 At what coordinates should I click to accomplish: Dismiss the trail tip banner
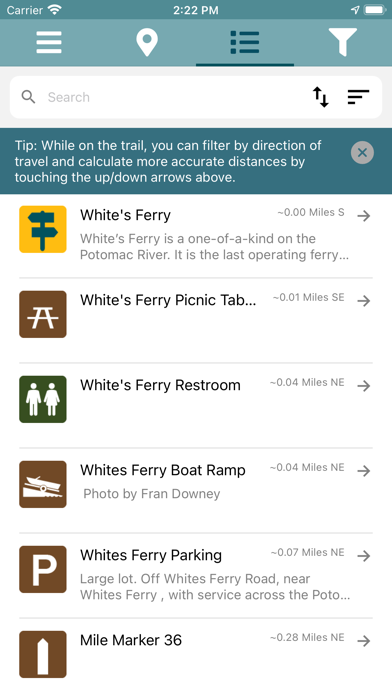[x=362, y=153]
